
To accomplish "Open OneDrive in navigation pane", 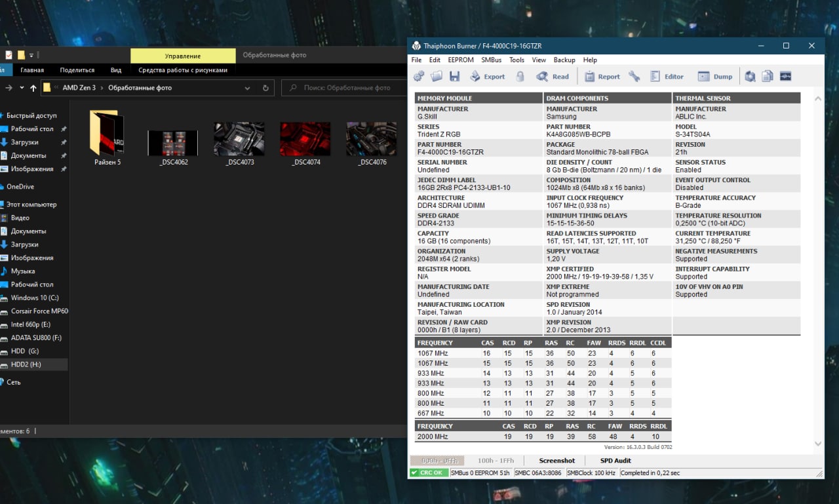I will click(x=20, y=187).
